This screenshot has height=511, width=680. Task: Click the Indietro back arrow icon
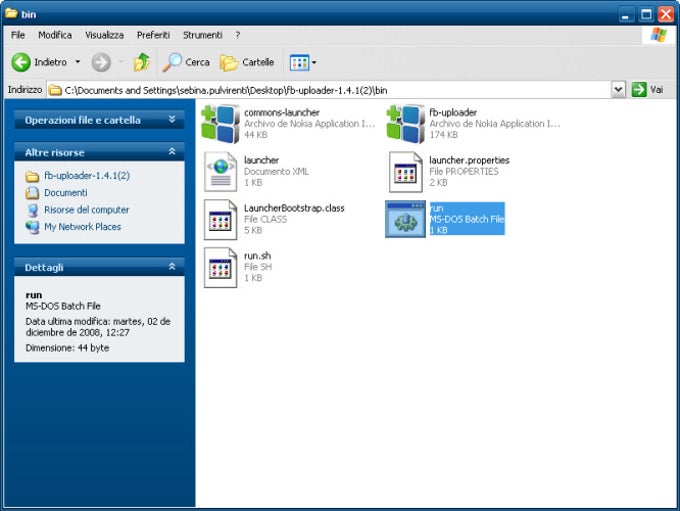click(x=20, y=62)
